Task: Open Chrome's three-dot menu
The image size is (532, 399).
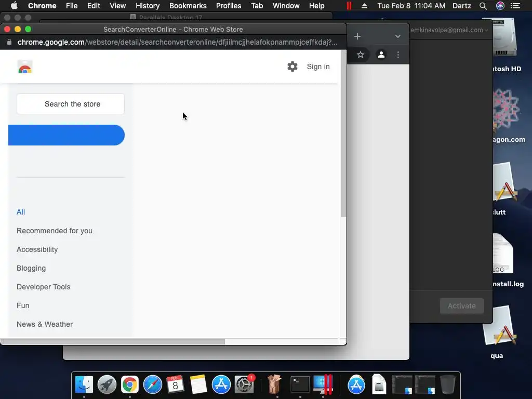Action: (x=398, y=55)
